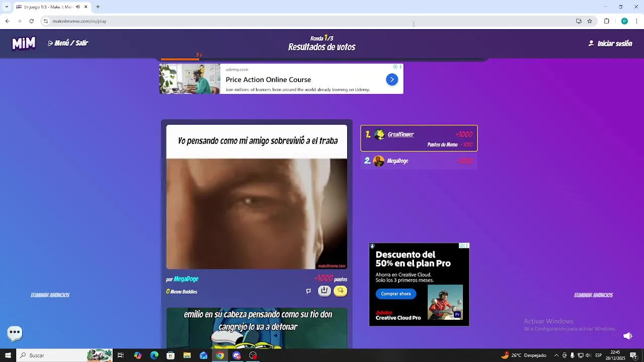The image size is (644, 362).
Task: Open Outlook from taskbar
Action: click(x=203, y=355)
